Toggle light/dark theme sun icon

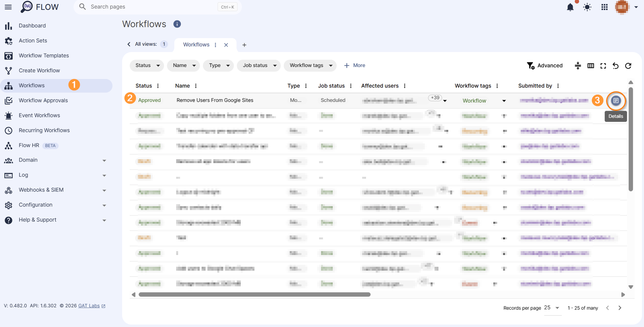point(587,7)
